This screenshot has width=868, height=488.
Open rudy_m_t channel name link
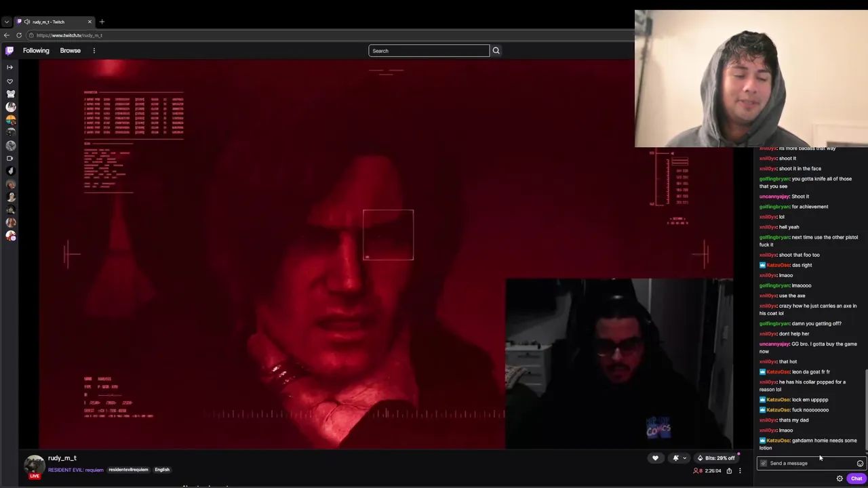pos(62,458)
